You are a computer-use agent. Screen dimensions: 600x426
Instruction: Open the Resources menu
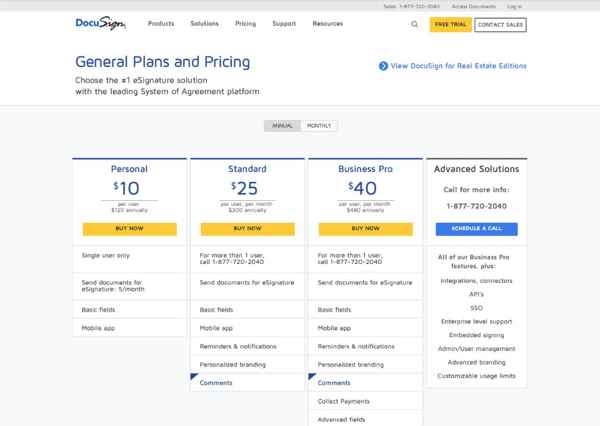point(327,24)
